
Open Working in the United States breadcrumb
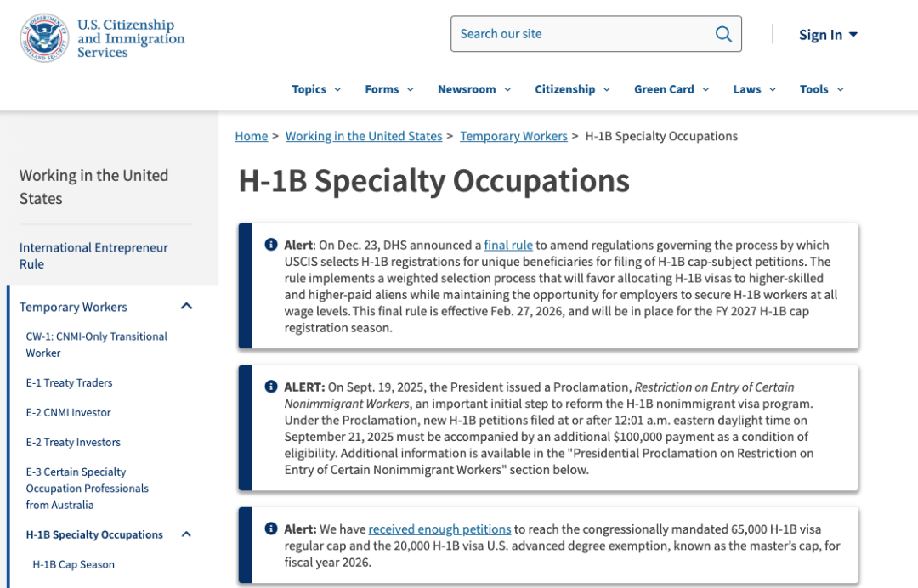point(364,136)
